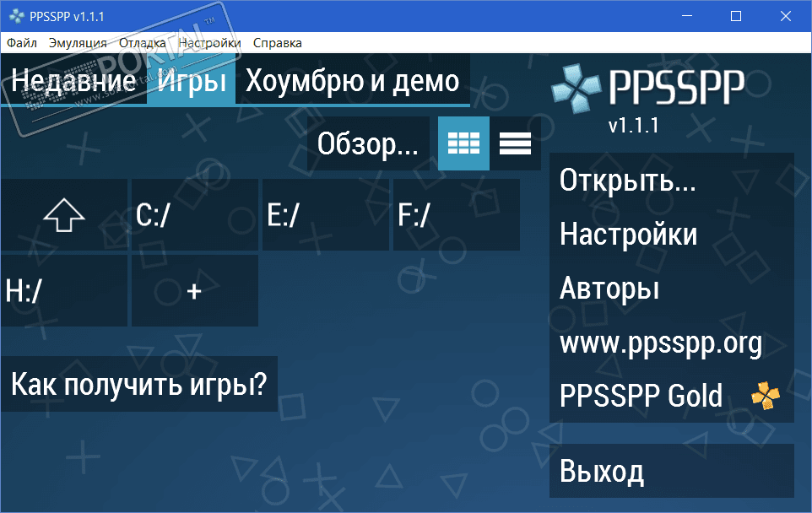Viewport: 812px width, 513px height.
Task: Visit www.ppsspp.org link
Action: tap(672, 343)
